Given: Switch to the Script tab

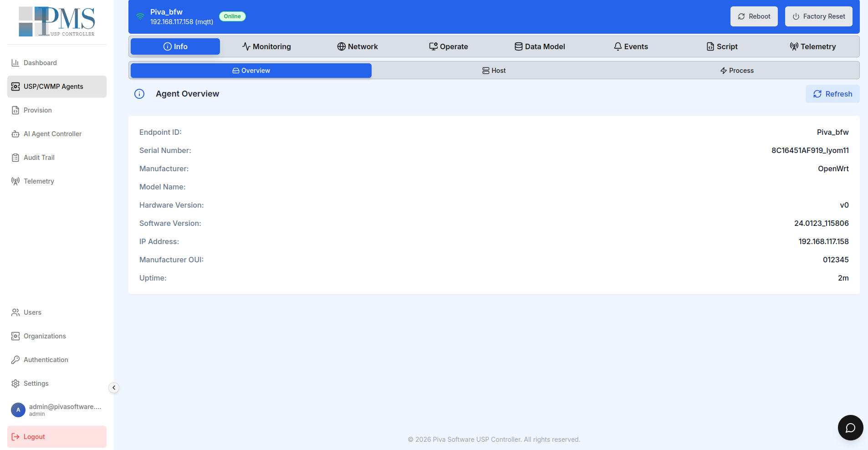Looking at the screenshot, I should pyautogui.click(x=722, y=46).
